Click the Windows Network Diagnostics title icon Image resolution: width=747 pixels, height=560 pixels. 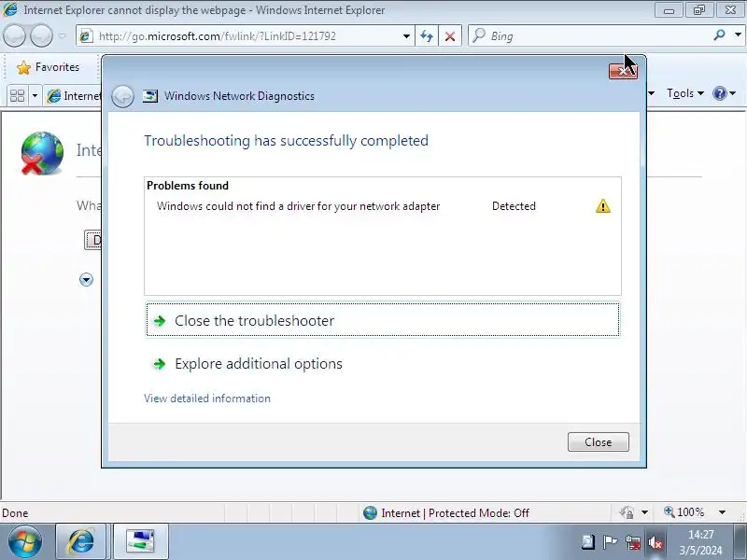click(150, 96)
